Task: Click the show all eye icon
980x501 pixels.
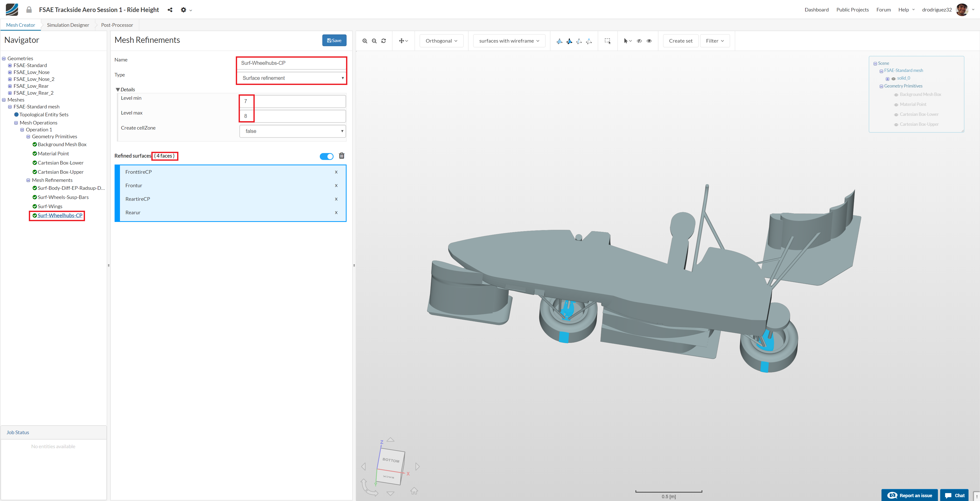Action: (649, 41)
